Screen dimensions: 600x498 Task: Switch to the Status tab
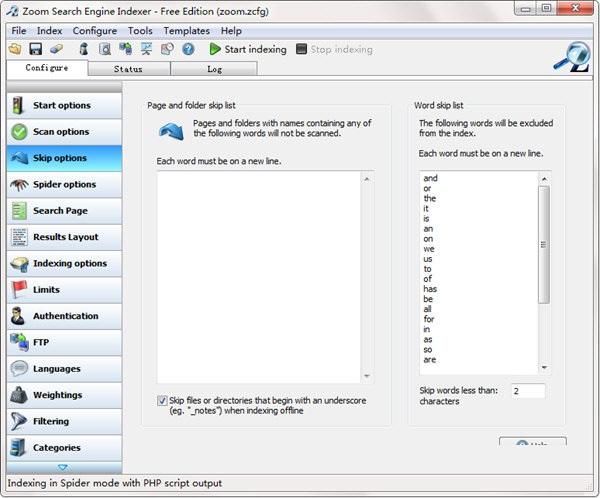coord(129,68)
